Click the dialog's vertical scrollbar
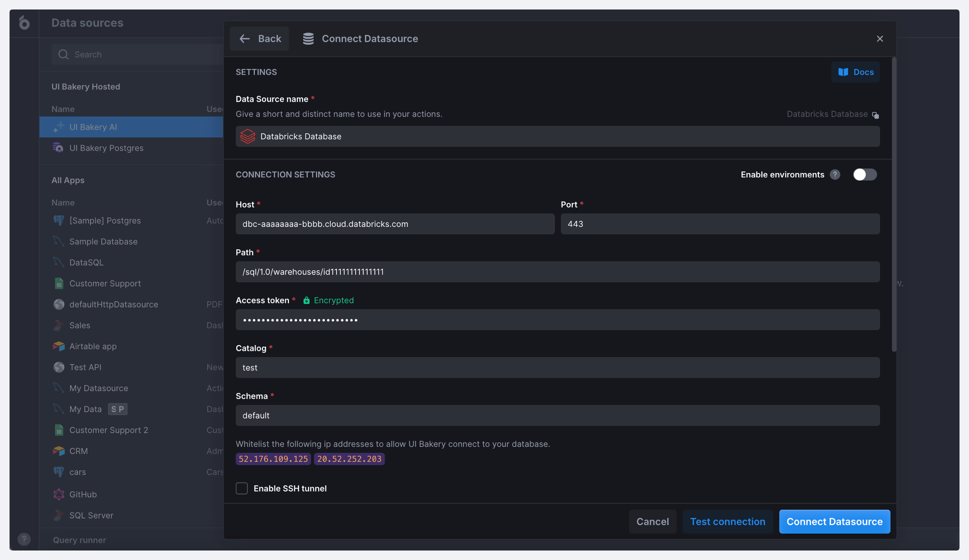969x560 pixels. point(893,204)
